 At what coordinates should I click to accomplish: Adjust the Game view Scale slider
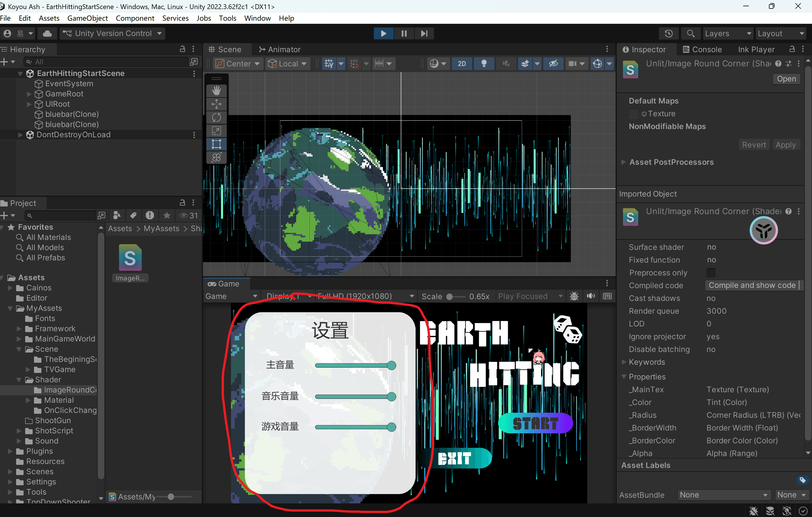[x=450, y=297]
